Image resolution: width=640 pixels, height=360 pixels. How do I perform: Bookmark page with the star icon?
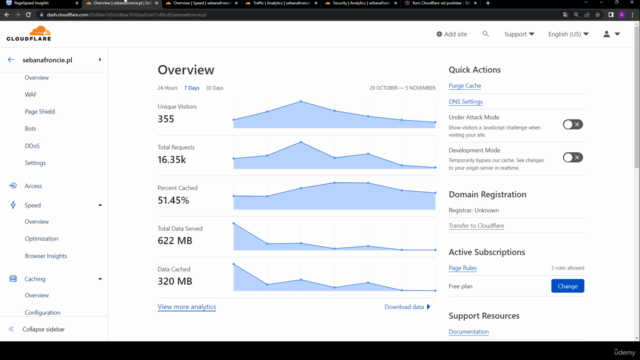[x=598, y=15]
